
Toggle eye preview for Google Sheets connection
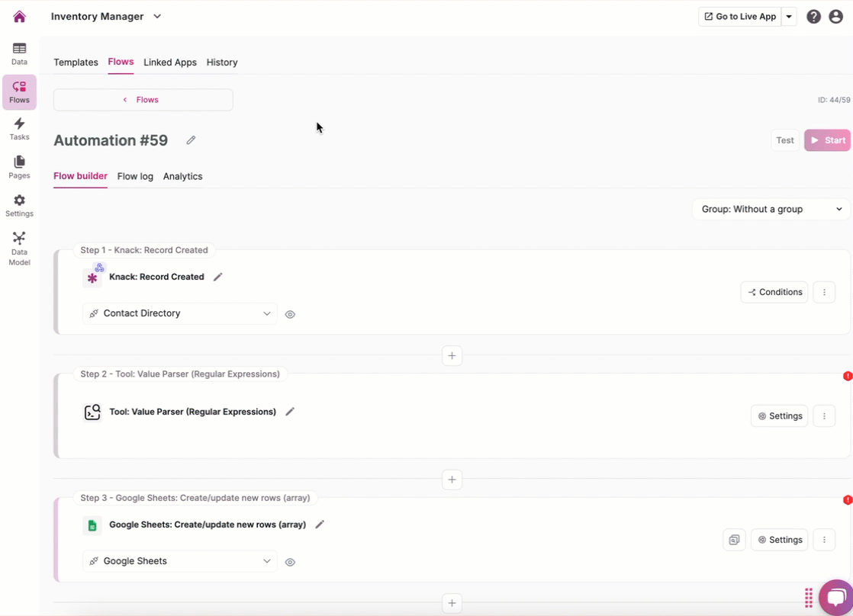click(x=290, y=562)
